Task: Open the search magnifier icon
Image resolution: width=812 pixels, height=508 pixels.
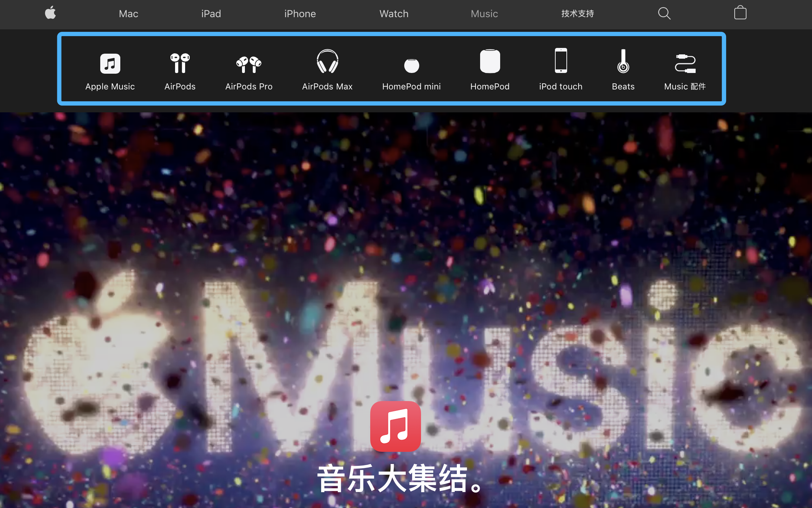Action: pyautogui.click(x=664, y=14)
